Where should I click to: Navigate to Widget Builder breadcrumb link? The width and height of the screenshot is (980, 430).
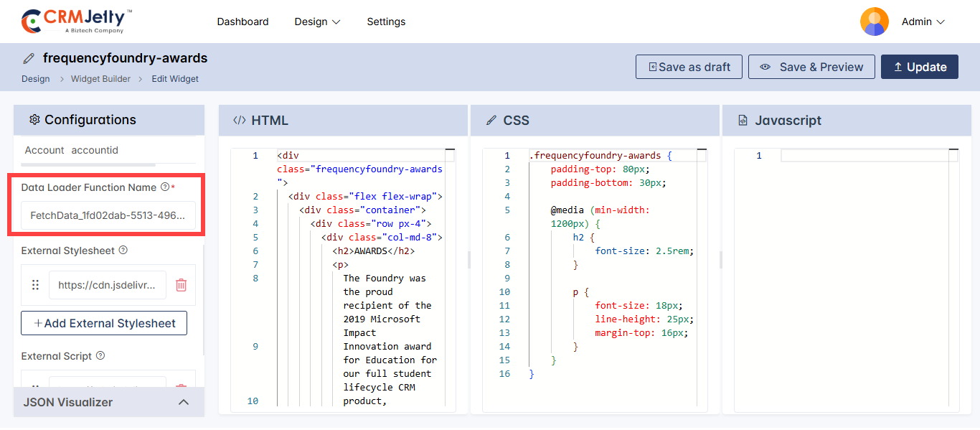(x=100, y=79)
